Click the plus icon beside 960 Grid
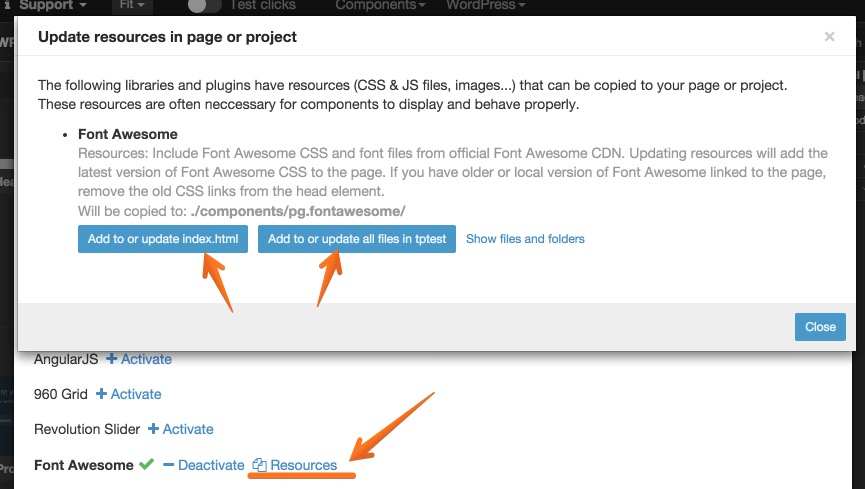Image resolution: width=865 pixels, height=489 pixels. point(102,394)
